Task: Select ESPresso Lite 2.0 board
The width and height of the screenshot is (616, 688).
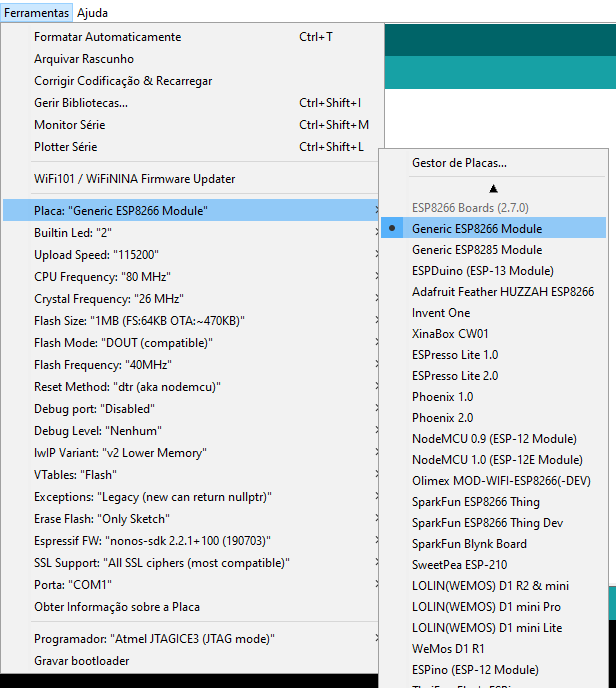Action: (494, 376)
